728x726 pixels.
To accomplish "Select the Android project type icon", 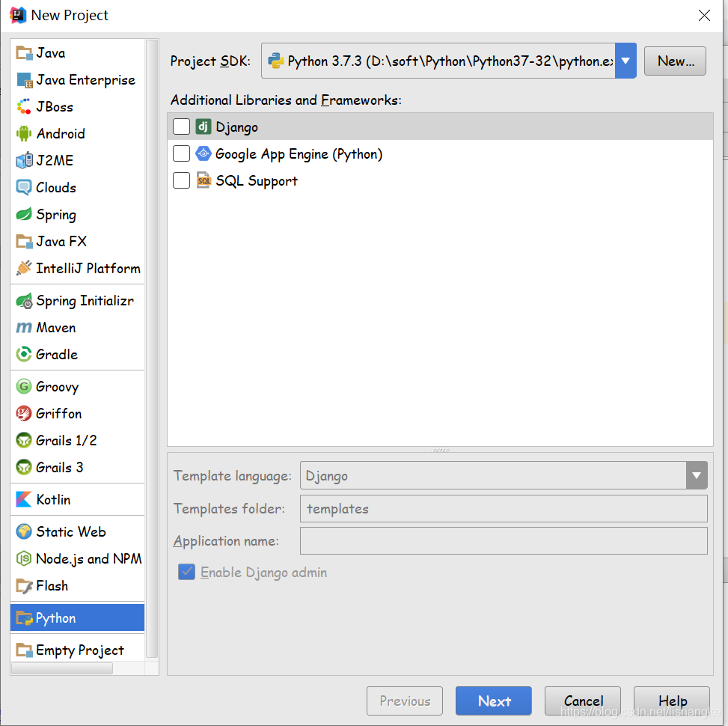I will 24,134.
